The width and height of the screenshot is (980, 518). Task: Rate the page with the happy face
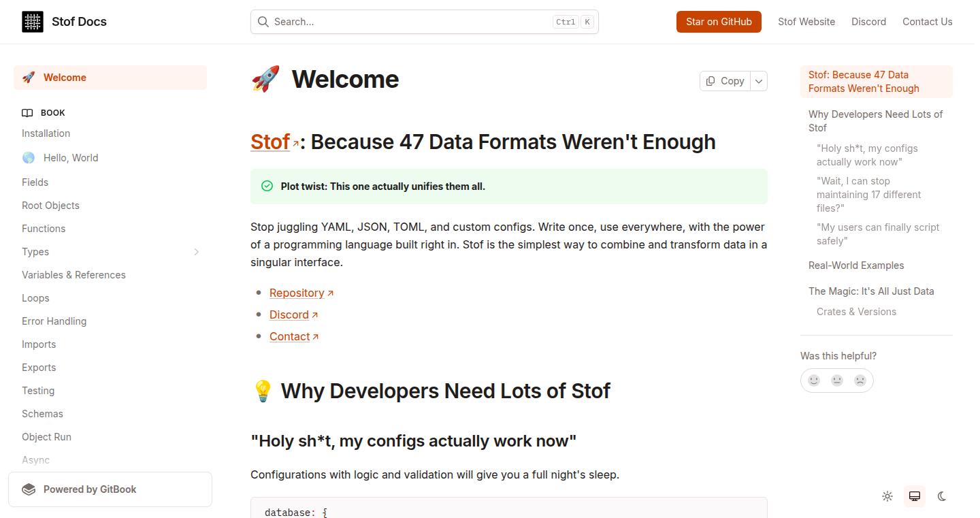point(814,381)
